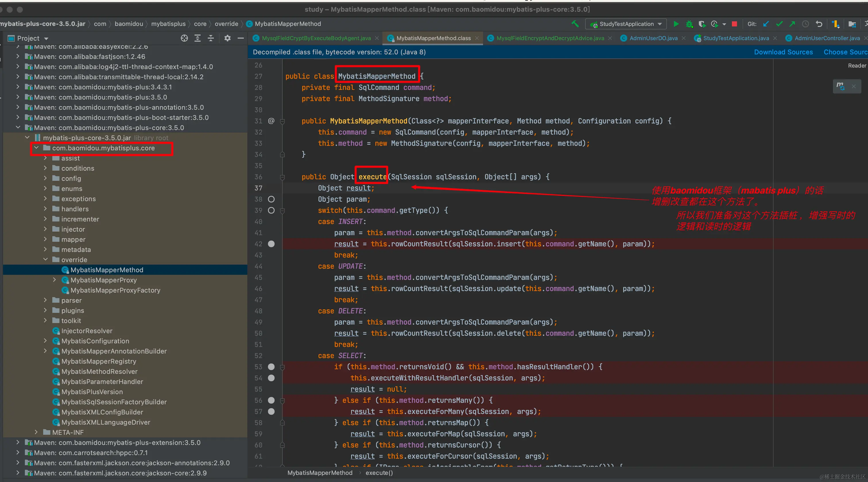Screen dimensions: 868x482
Task: Open the StudyTestApplication run configuration dropdown
Action: (x=626, y=24)
